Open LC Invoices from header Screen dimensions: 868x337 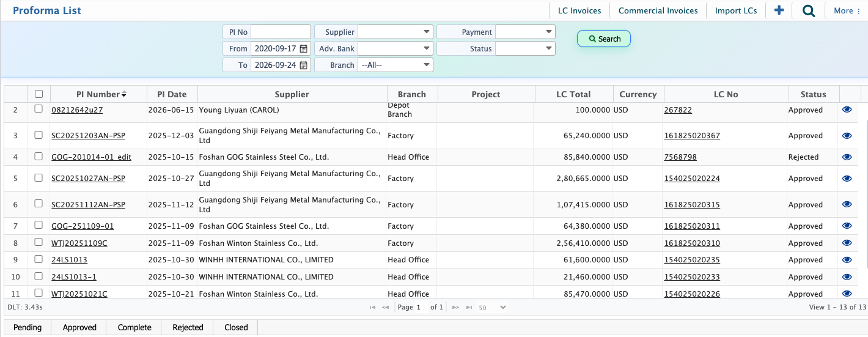click(579, 10)
